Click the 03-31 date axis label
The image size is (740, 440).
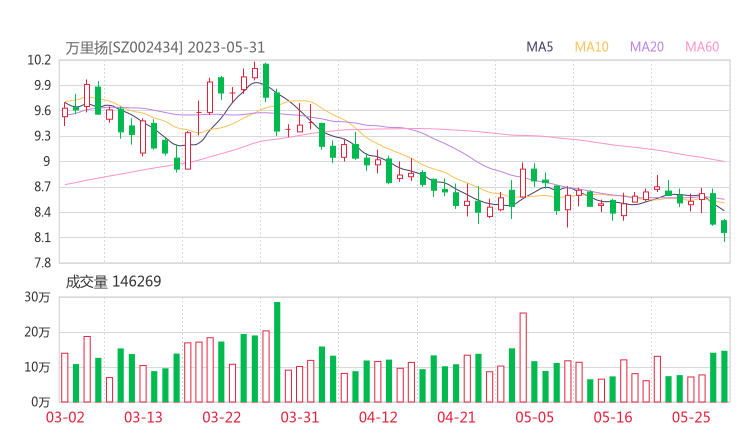coord(300,417)
